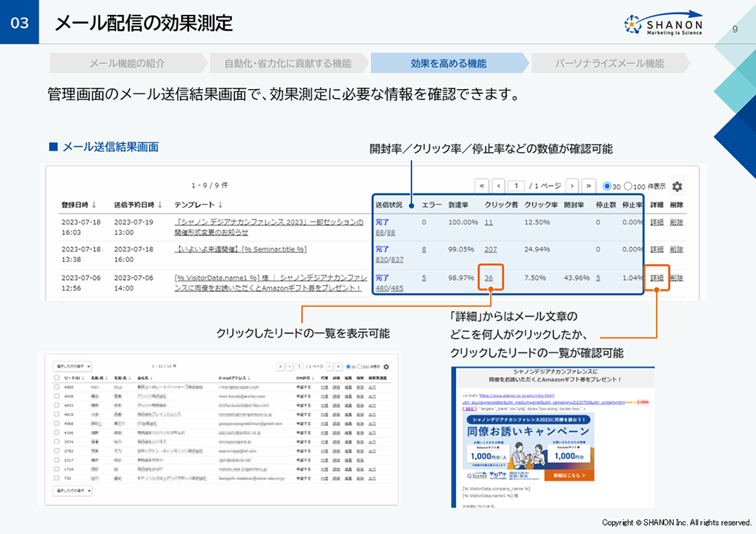Open the gear settings icon in the lead list
This screenshot has width=756, height=534.
386,366
